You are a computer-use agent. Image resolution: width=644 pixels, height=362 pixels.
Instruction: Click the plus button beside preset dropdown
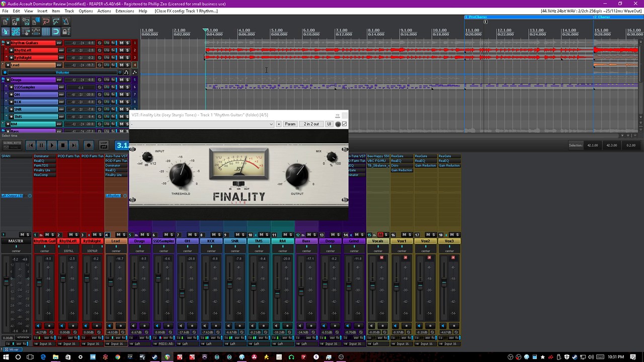(279, 124)
